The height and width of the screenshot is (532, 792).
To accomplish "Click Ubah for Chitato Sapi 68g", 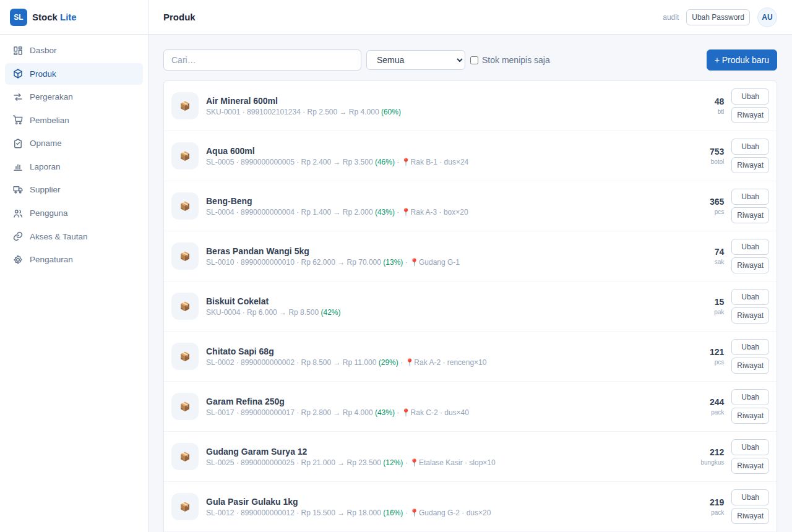I will [x=750, y=347].
